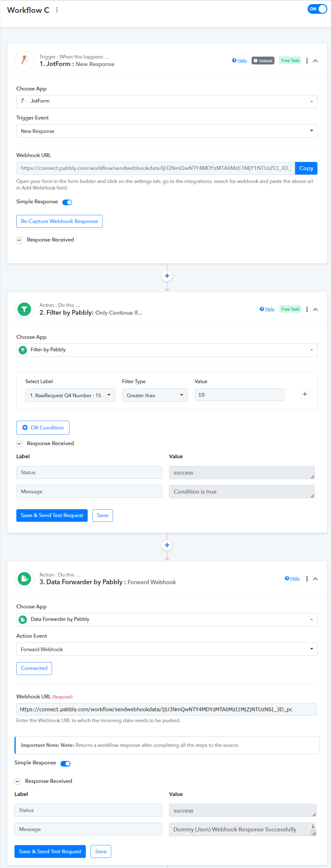
Task: Click the OR Condition button
Action: coord(43,428)
